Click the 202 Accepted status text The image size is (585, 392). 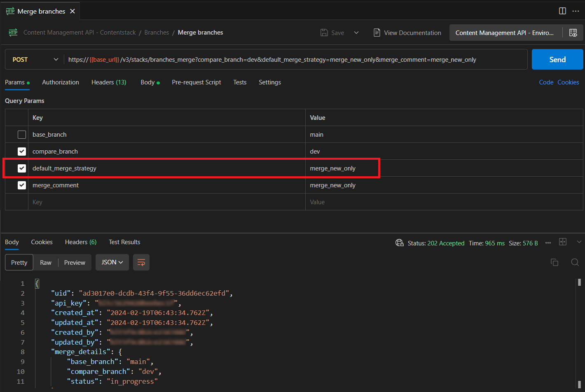click(x=446, y=243)
